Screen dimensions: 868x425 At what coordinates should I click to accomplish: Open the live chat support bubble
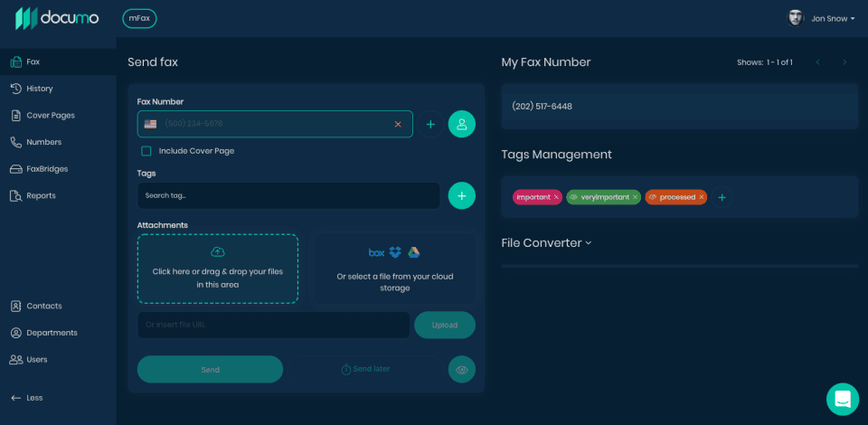pos(842,399)
